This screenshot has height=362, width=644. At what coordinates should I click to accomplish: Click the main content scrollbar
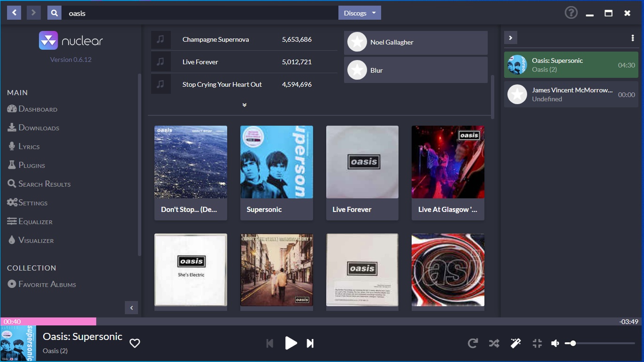(492, 96)
